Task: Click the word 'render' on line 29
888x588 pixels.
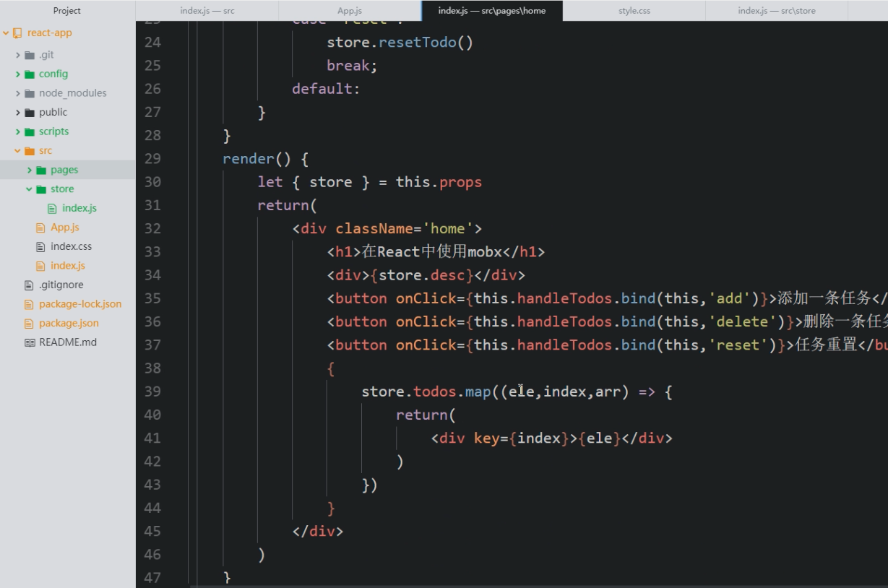Action: [x=249, y=159]
